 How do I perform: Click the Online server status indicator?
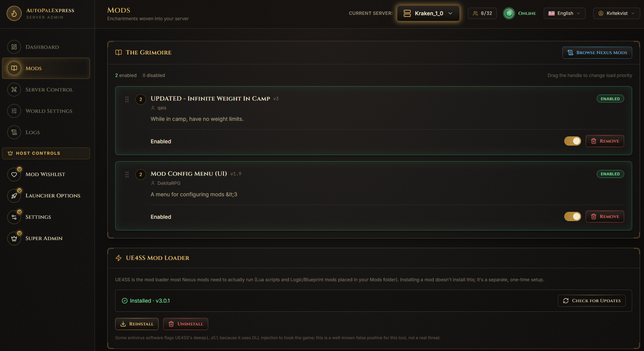[x=520, y=13]
